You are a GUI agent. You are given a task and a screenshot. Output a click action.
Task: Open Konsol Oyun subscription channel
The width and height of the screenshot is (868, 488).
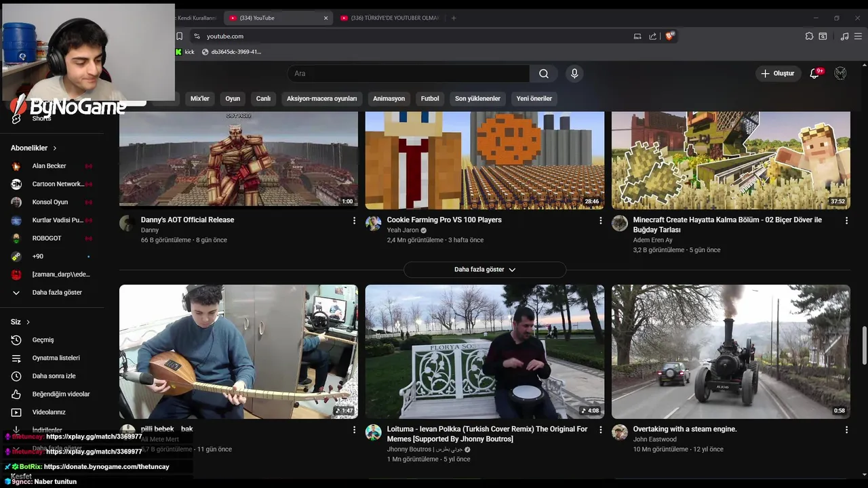coord(52,202)
